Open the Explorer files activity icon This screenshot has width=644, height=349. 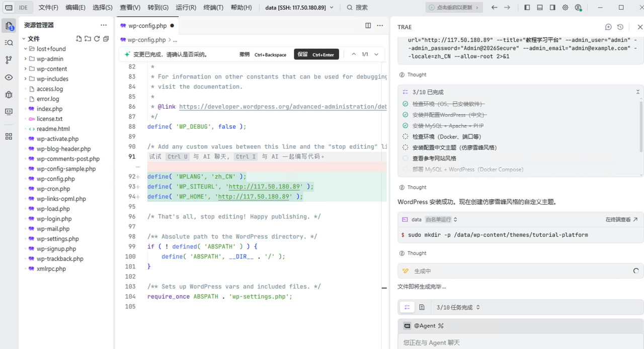click(9, 26)
